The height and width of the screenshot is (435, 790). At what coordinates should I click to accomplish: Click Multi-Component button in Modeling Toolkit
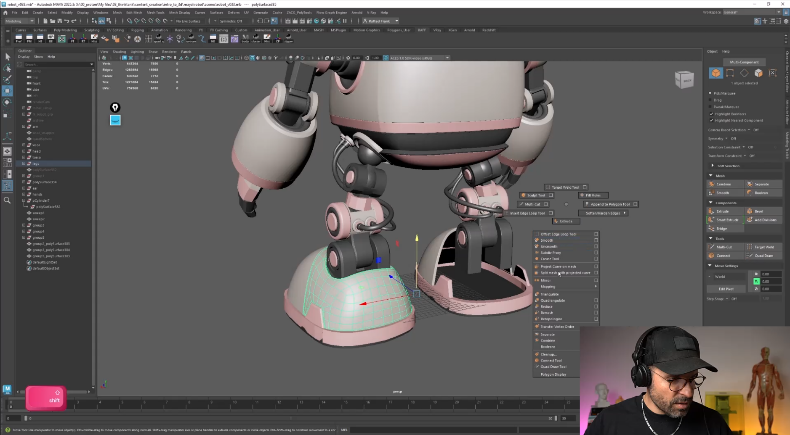(744, 62)
